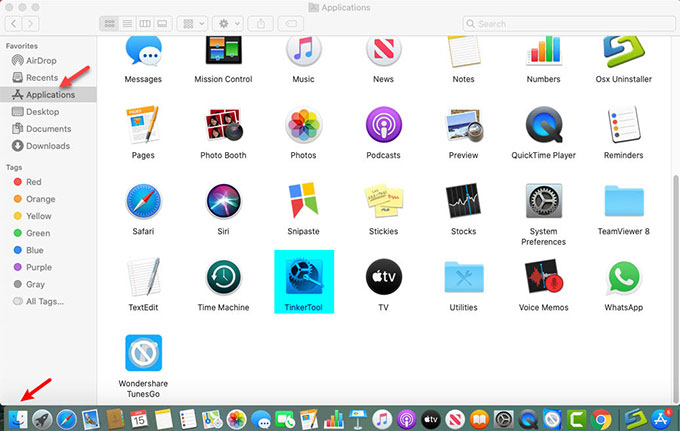Open App Store from the Dock
680x431 pixels.
coord(660,419)
